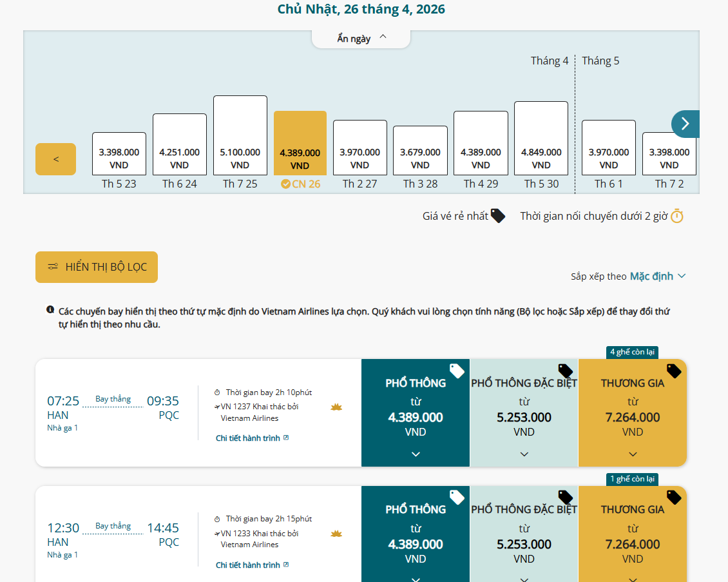
Task: Expand the 07:25 flight Thương Gia fare at 7.264.000
Action: 632,413
